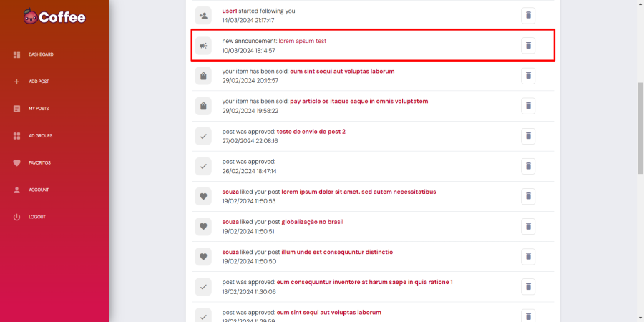Delete the user1 started following notification
This screenshot has height=322, width=644.
pos(528,15)
